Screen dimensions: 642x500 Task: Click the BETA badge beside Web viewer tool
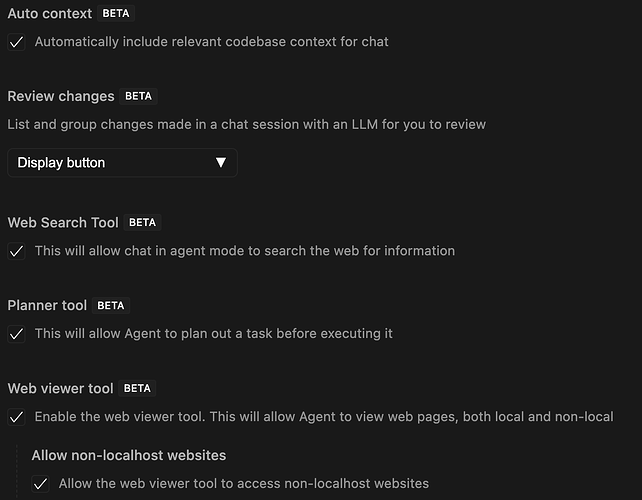pos(137,389)
